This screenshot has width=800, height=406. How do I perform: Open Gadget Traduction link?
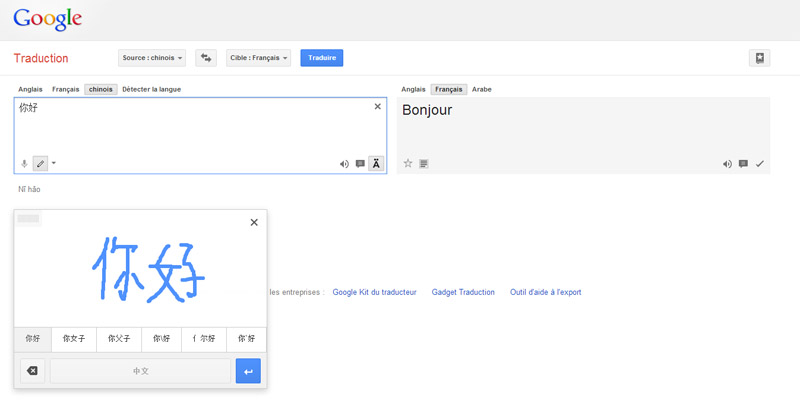point(463,292)
